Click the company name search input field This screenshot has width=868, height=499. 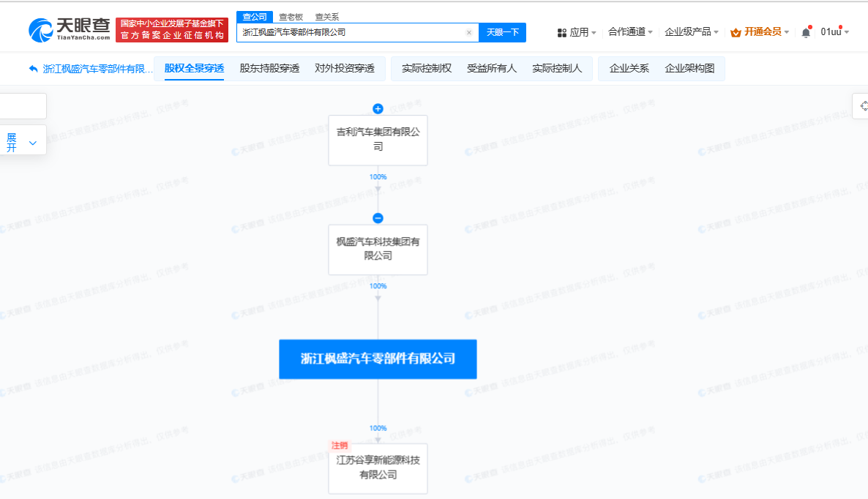351,32
